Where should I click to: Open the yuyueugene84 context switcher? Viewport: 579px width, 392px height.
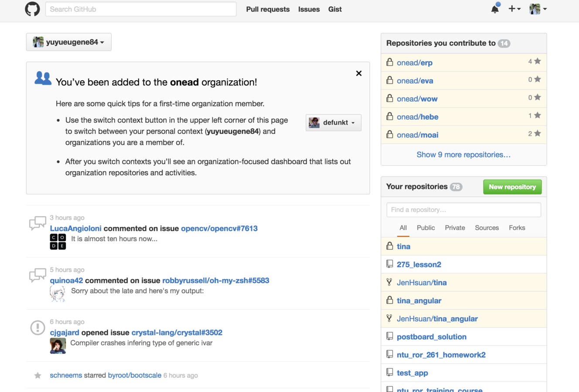click(69, 42)
